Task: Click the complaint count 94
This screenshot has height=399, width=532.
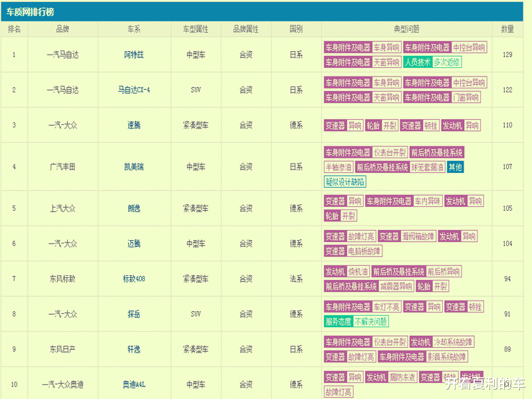Action: click(507, 279)
